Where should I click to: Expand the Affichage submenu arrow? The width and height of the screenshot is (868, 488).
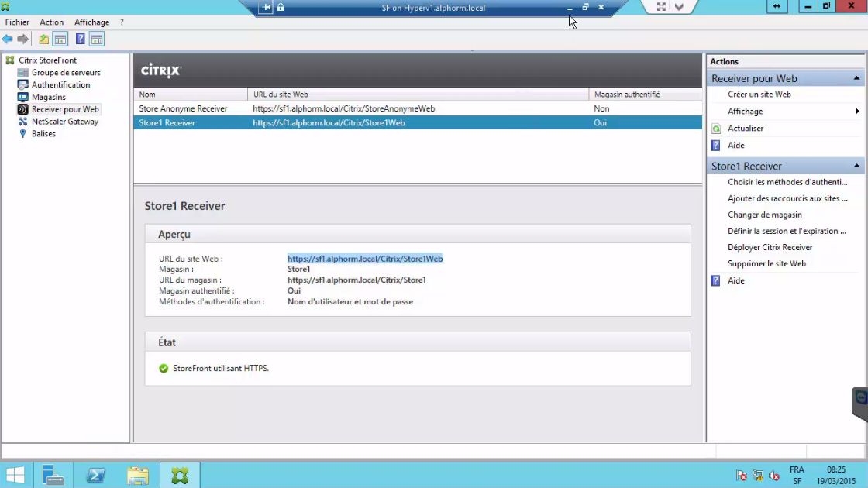pyautogui.click(x=859, y=111)
